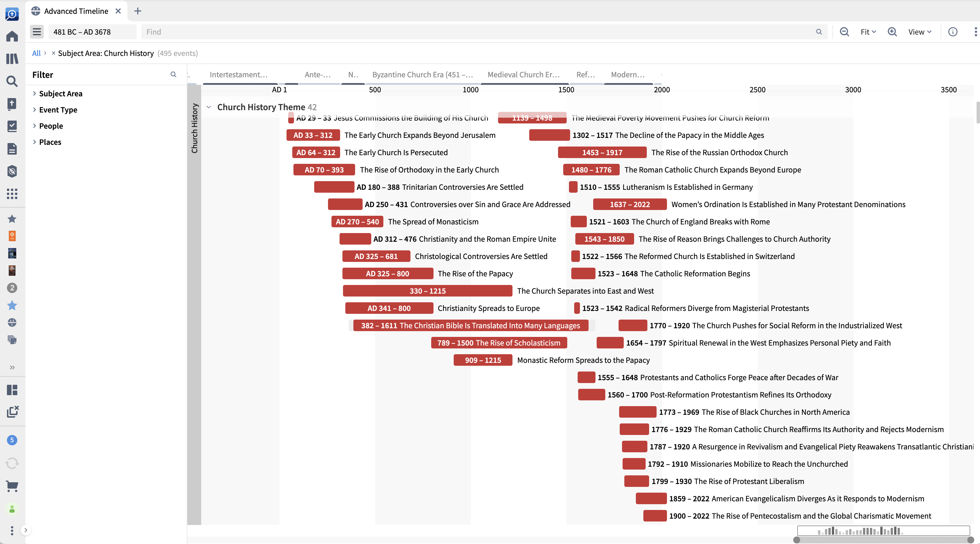Open the Guides checklist icon

(x=12, y=126)
